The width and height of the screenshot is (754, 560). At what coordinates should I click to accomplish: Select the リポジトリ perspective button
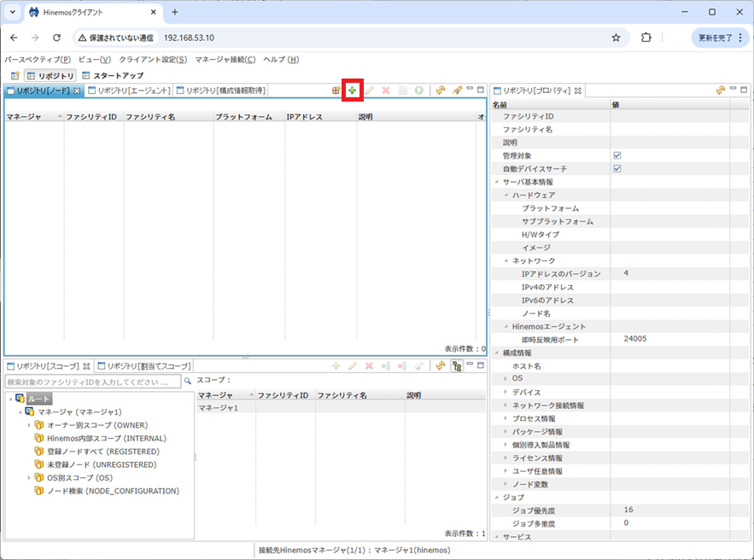pyautogui.click(x=50, y=75)
